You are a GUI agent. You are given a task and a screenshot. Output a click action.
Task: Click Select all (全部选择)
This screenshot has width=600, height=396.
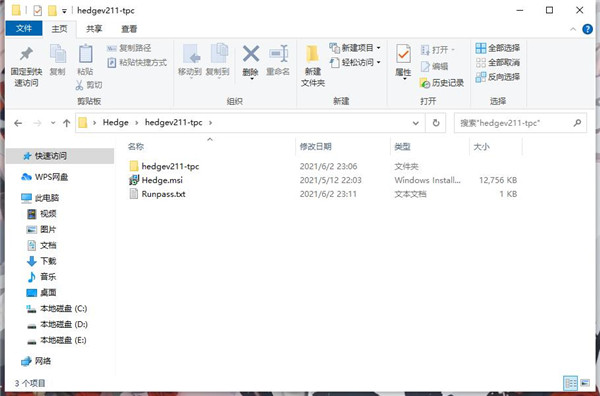(497, 48)
